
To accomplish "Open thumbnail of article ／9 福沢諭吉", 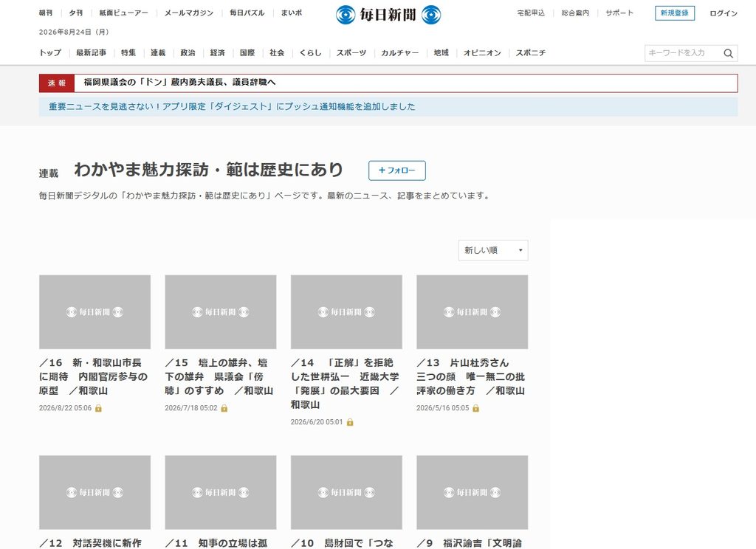I will [472, 492].
